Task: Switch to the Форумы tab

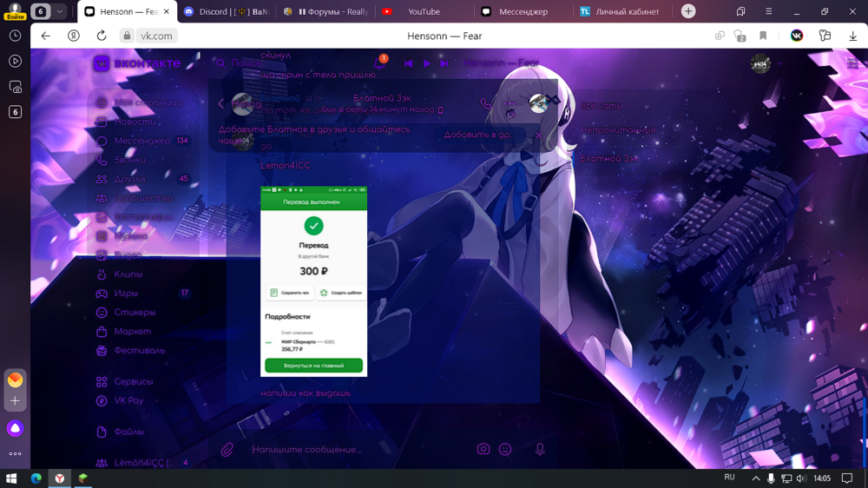Action: pos(325,11)
